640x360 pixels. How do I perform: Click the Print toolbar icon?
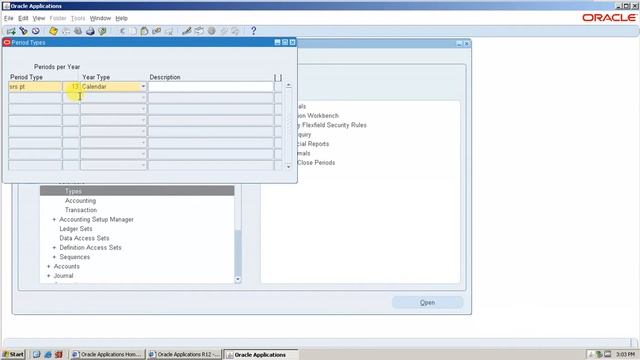click(90, 31)
